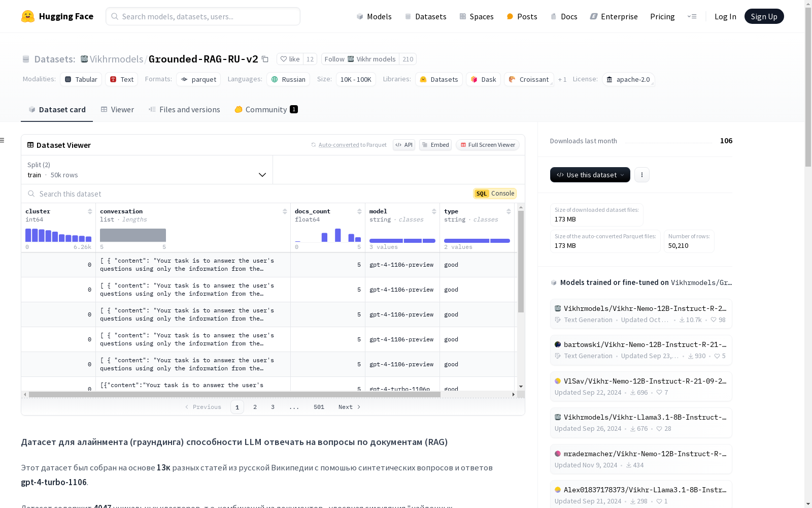Open the Models menu item
Viewport: 812px width, 508px height.
(374, 16)
